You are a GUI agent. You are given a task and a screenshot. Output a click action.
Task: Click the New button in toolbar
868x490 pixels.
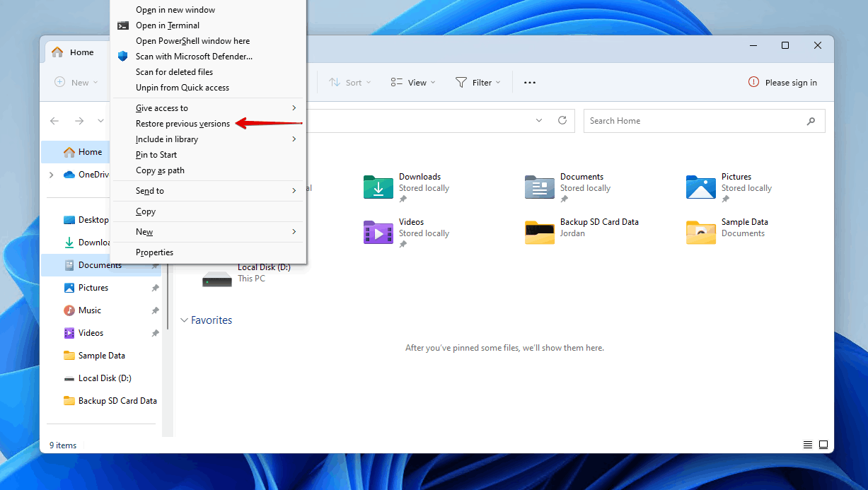click(76, 83)
